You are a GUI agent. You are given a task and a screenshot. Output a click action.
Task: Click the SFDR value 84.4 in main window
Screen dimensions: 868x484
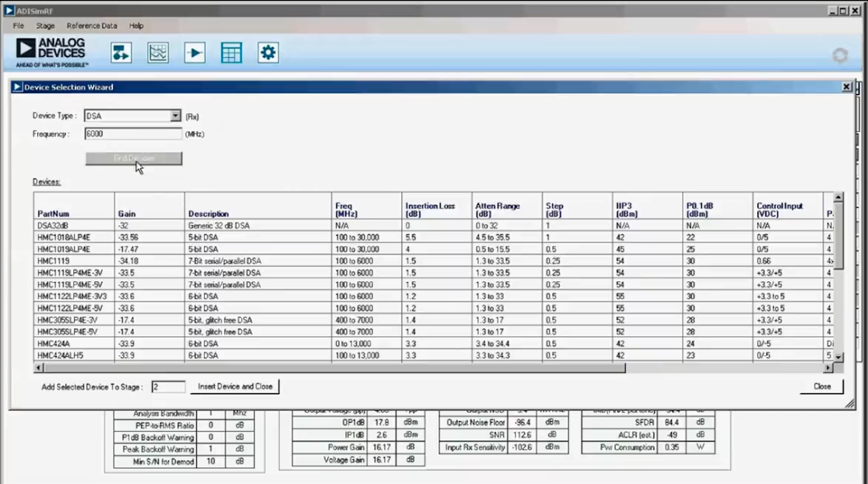[x=672, y=422]
